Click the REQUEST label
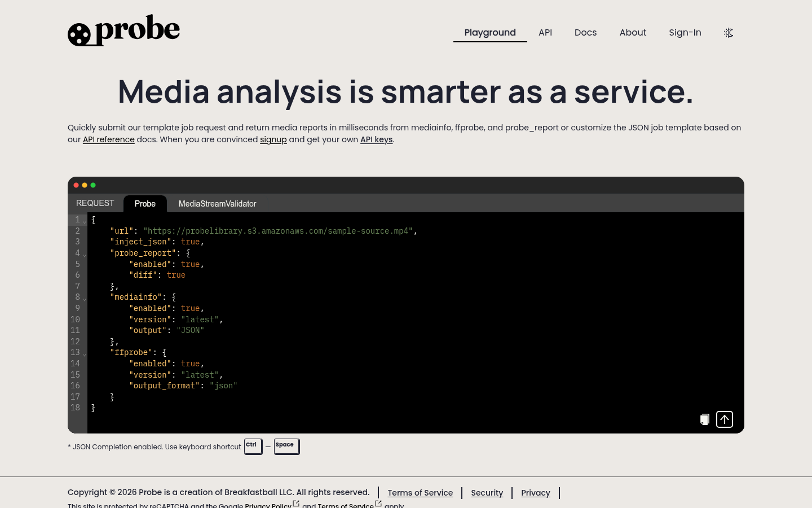Viewport: 812px width, 508px height. point(95,203)
